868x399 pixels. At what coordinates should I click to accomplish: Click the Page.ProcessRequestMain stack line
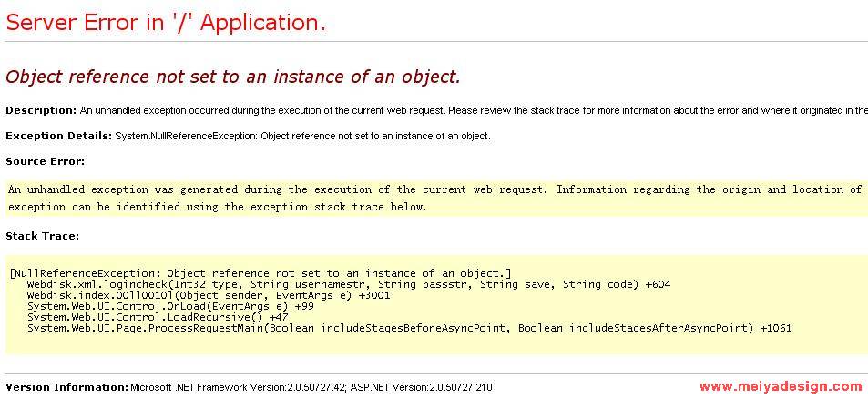point(410,328)
